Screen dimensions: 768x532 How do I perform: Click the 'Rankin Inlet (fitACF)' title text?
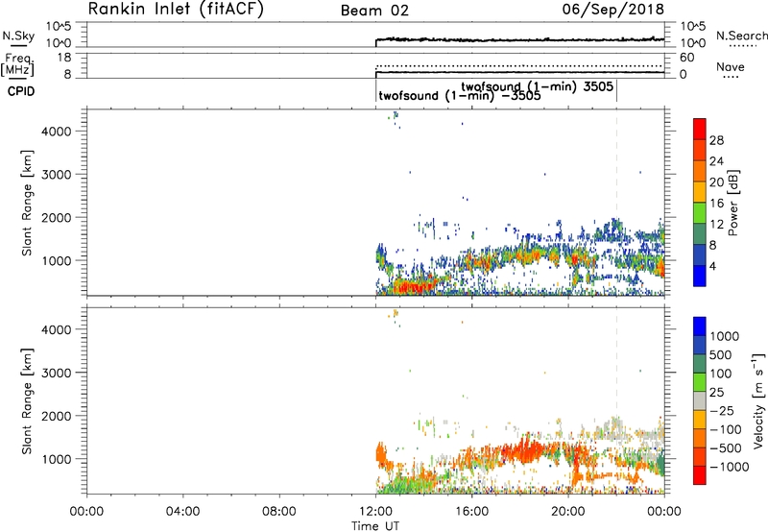[x=176, y=10]
